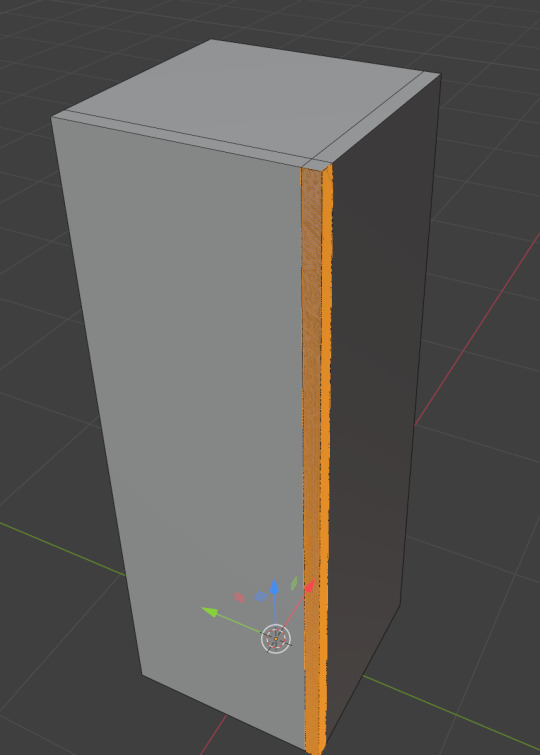
Task: Select the narrow top strip along the front edge
Action: pyautogui.click(x=181, y=139)
